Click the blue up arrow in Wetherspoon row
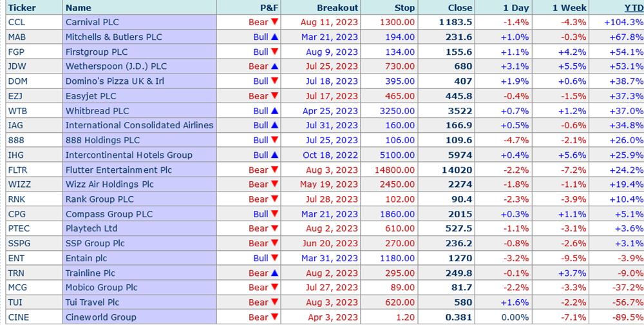 (274, 66)
